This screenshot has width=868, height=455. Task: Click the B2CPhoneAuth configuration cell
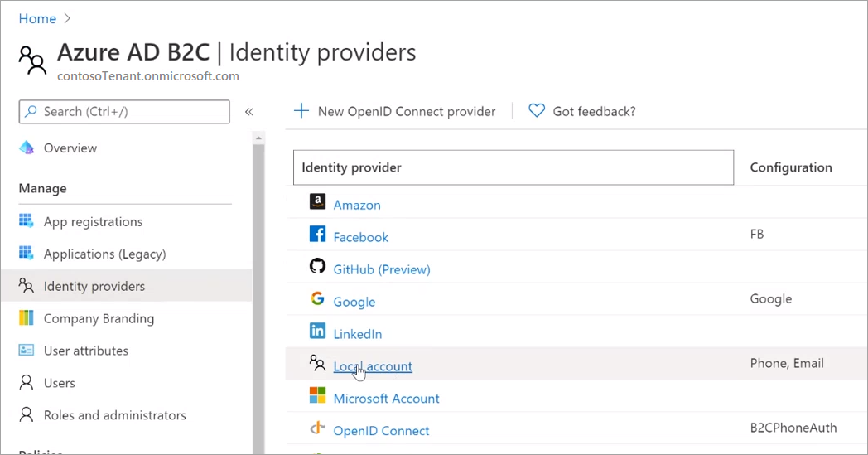[x=793, y=428]
